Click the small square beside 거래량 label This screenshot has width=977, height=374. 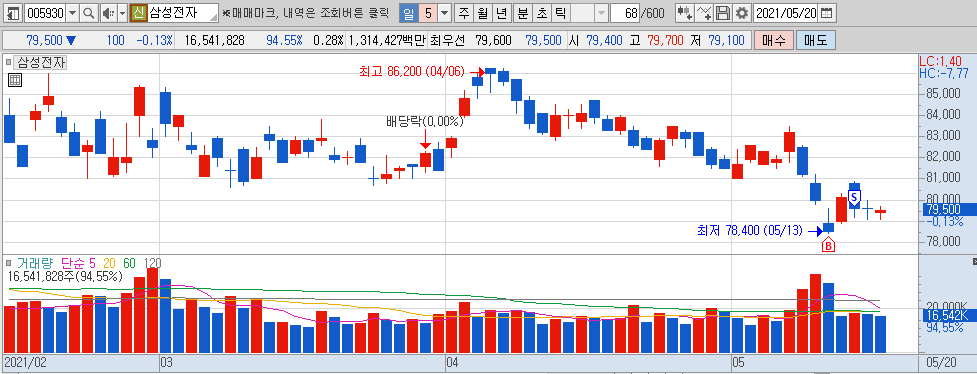8,264
